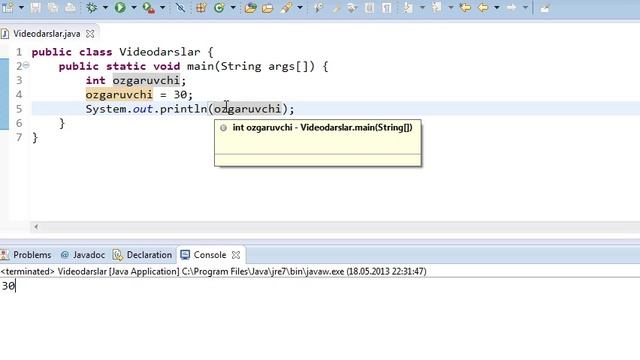The image size is (640, 360).
Task: Open the New wizard dropdown arrow
Action: coord(21,7)
